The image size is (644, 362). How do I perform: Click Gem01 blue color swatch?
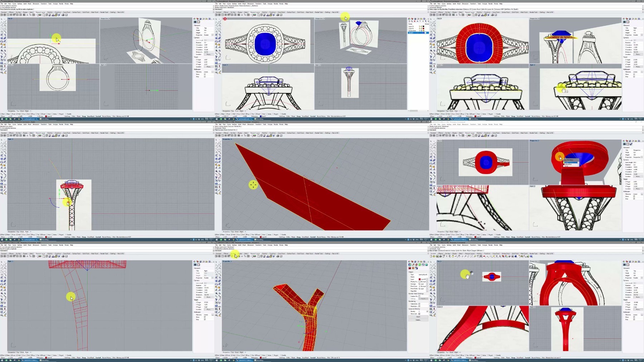coord(424,33)
